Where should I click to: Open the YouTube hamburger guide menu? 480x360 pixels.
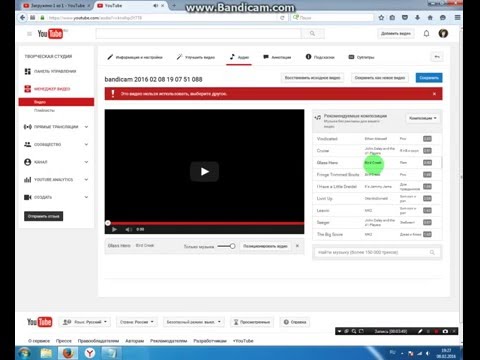[x=29, y=34]
